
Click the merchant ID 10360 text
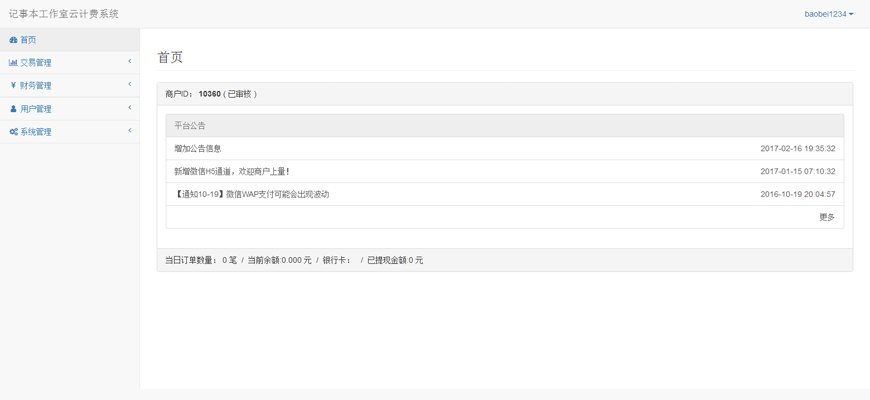(210, 94)
